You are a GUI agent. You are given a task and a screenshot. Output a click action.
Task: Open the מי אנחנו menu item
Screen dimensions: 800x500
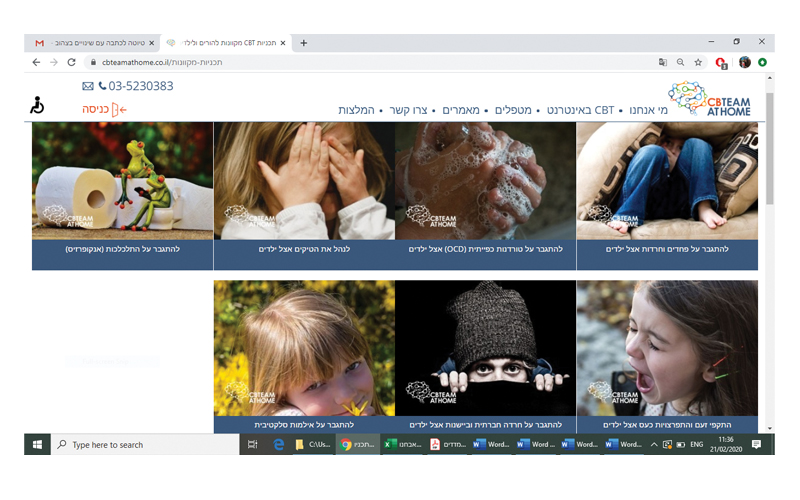click(648, 110)
